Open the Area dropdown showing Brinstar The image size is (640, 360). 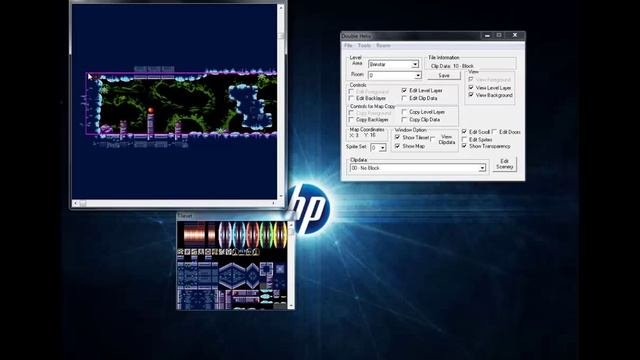(415, 64)
